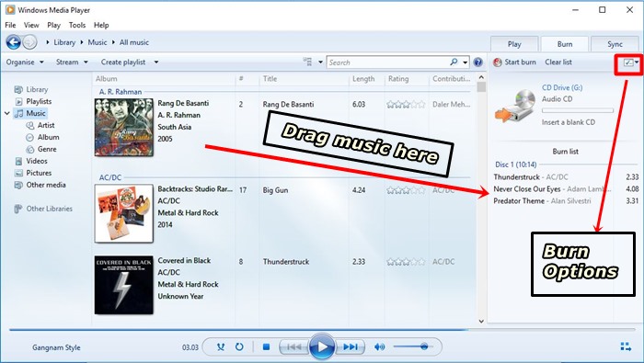Open the Organise dropdown

click(25, 62)
